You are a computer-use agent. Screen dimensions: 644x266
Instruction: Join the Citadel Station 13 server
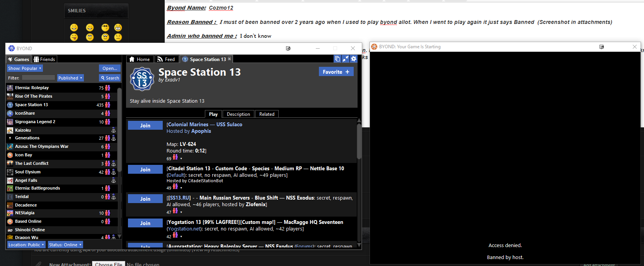tap(145, 169)
